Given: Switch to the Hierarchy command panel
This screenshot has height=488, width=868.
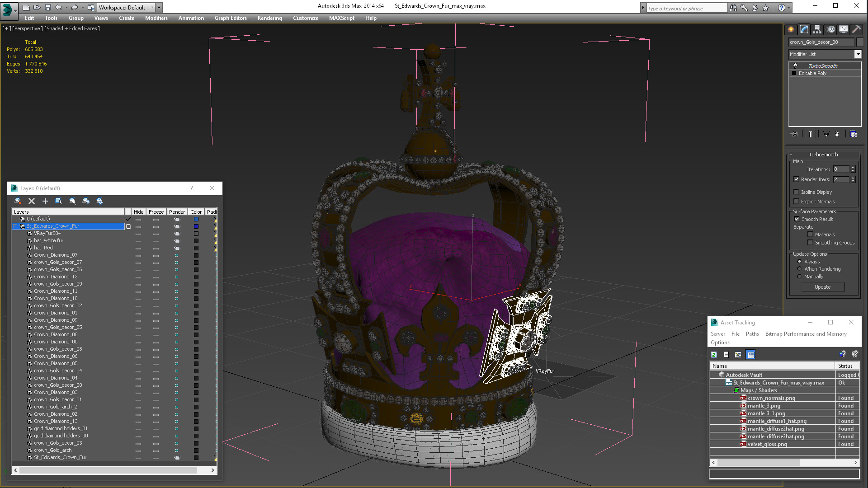Looking at the screenshot, I should (x=817, y=29).
